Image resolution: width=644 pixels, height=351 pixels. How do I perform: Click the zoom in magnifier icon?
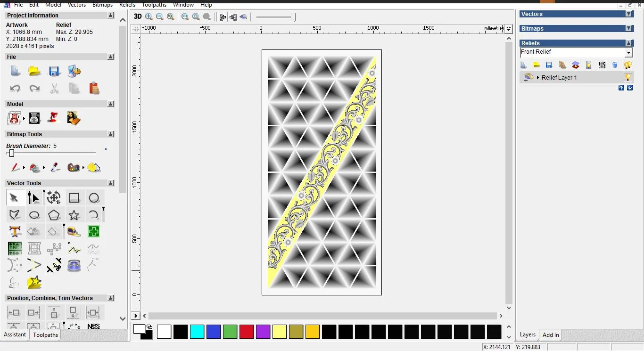(x=149, y=16)
